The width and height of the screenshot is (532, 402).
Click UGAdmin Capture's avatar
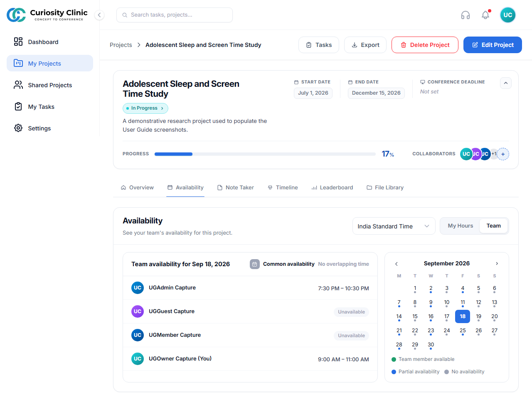click(138, 288)
